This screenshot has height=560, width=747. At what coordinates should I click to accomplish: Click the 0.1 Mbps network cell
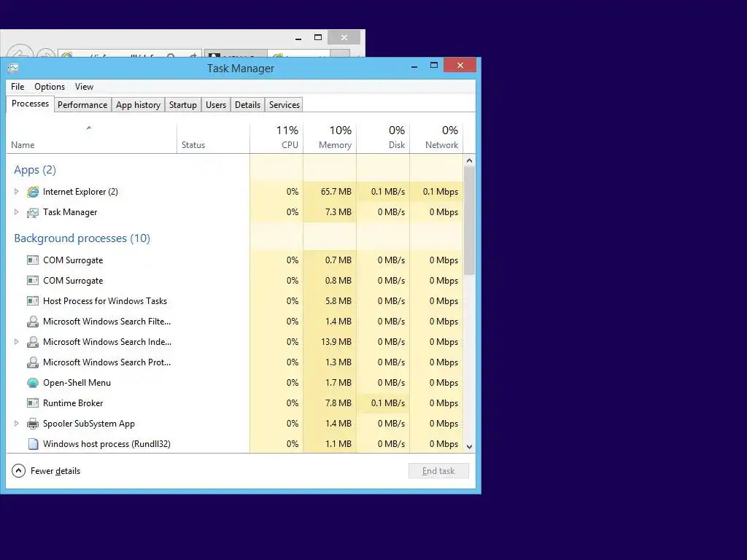[436, 192]
